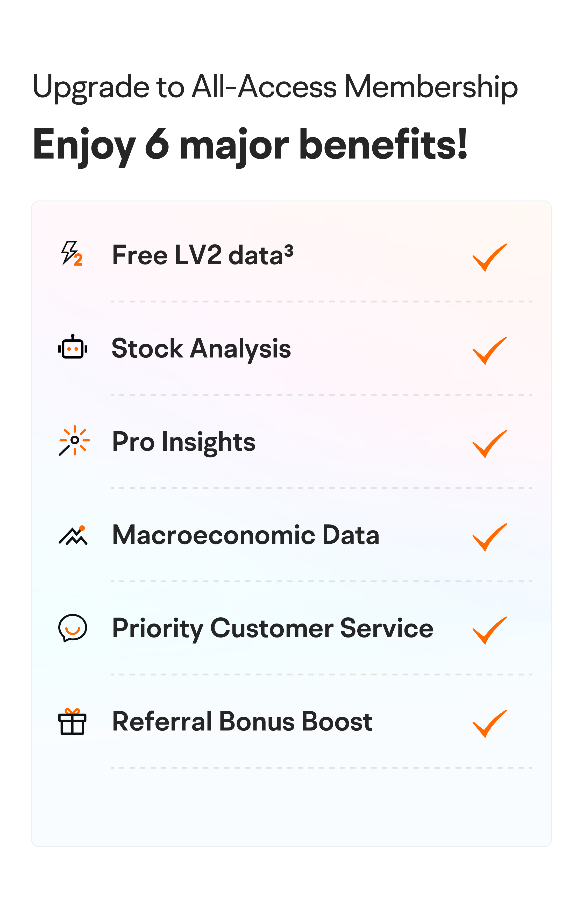Open the Stock Analysis benefit label
Viewport: 583px width, 924px height.
(201, 349)
